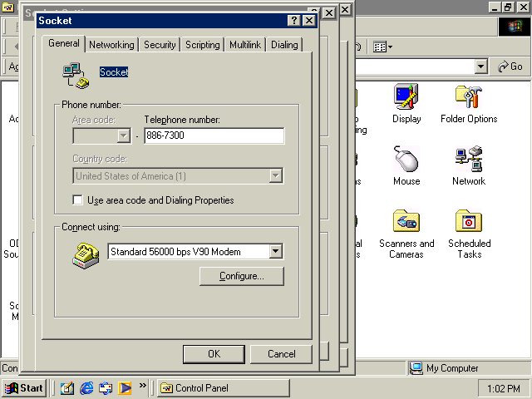The height and width of the screenshot is (399, 532).
Task: Switch to the Networking tab
Action: pyautogui.click(x=111, y=45)
